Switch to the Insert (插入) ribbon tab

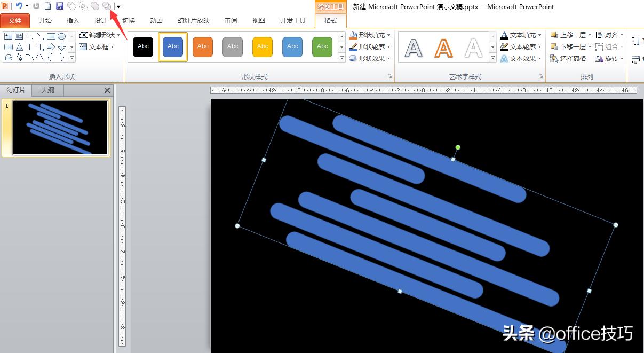tap(73, 21)
